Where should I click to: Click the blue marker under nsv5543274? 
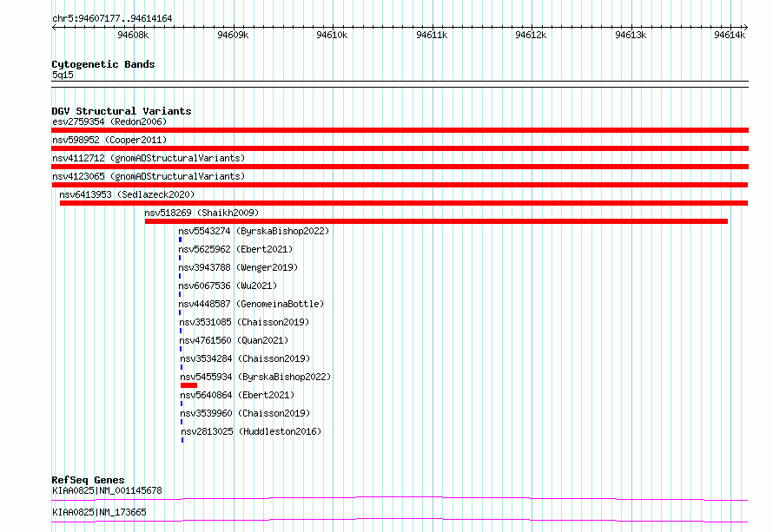click(x=181, y=240)
